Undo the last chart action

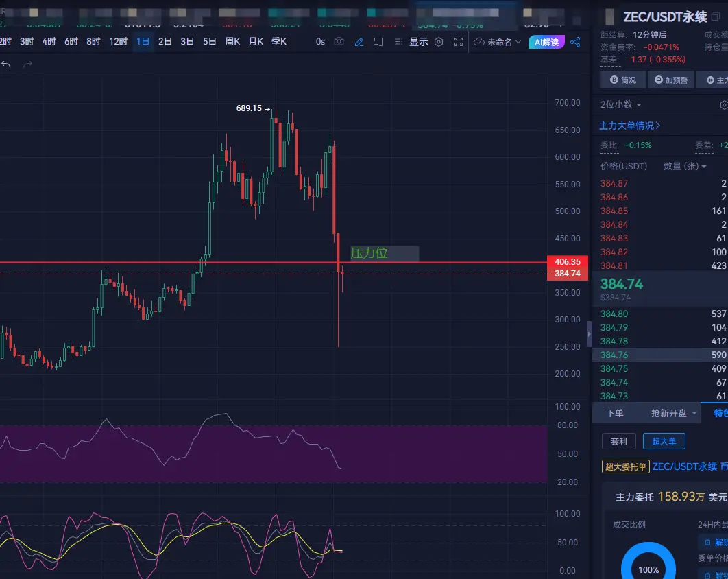[x=6, y=64]
